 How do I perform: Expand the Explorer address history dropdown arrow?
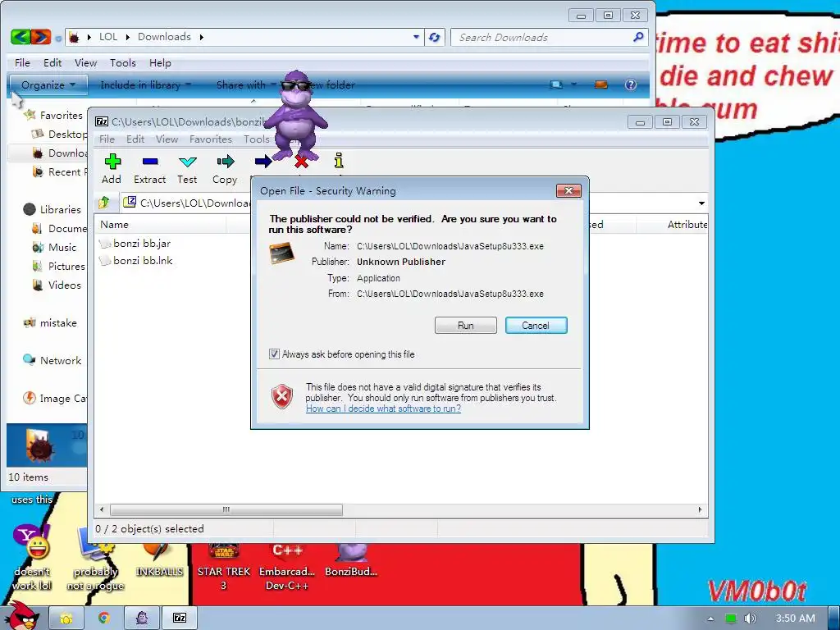point(416,37)
